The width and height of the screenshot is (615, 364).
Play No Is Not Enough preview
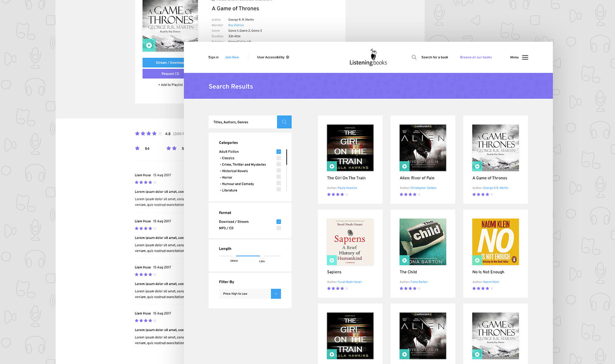477,260
